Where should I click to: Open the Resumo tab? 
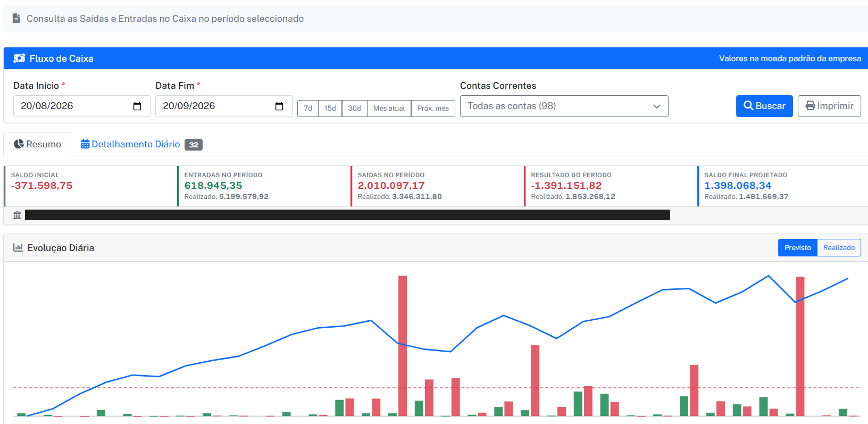[x=37, y=144]
